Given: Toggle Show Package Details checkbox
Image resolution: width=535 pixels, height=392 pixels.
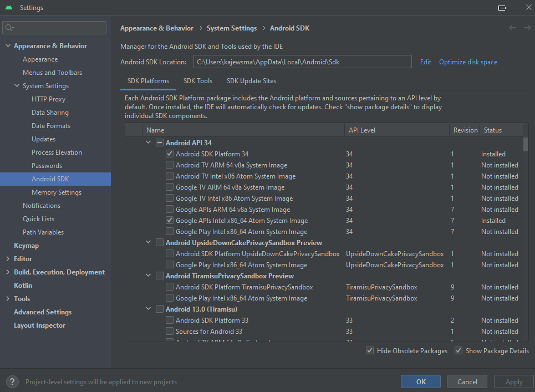Looking at the screenshot, I should (x=458, y=350).
